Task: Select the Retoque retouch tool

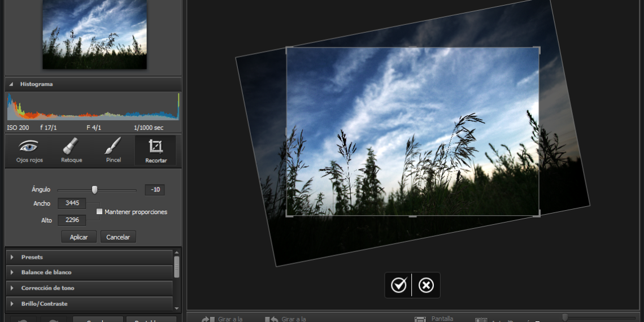Action: (72, 150)
